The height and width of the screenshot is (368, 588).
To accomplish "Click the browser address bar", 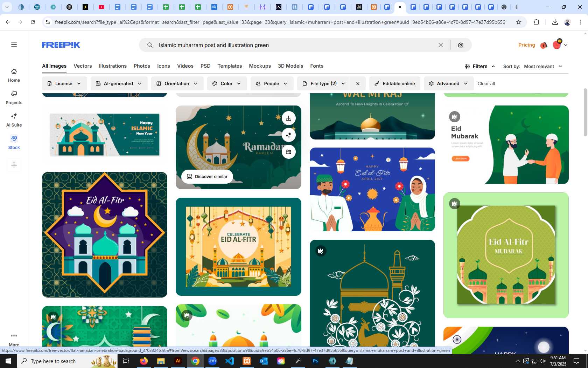I will [280, 22].
